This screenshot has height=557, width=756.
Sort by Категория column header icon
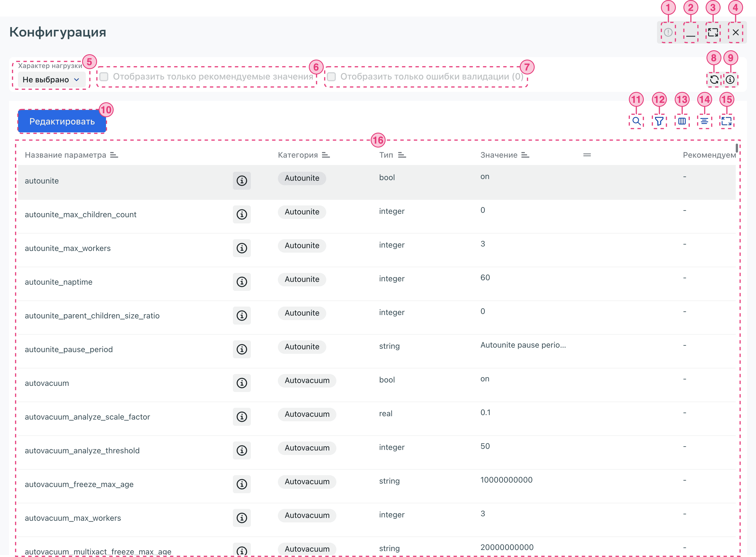[325, 155]
